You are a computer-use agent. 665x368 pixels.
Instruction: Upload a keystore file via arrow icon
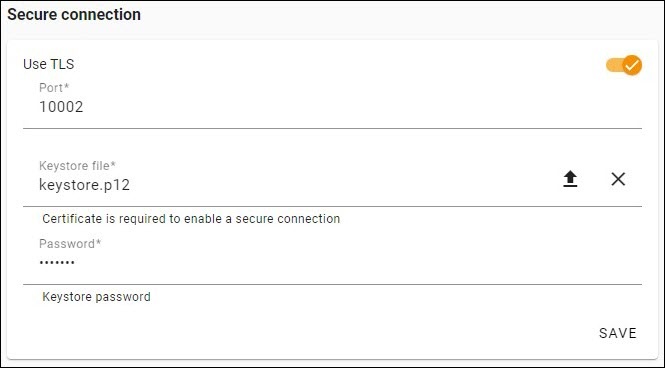pyautogui.click(x=570, y=179)
